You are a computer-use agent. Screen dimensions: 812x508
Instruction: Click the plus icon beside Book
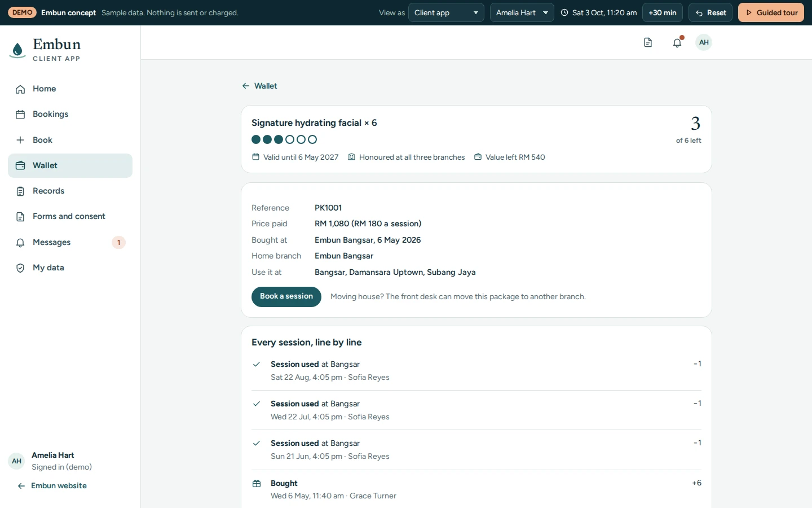[x=20, y=140]
